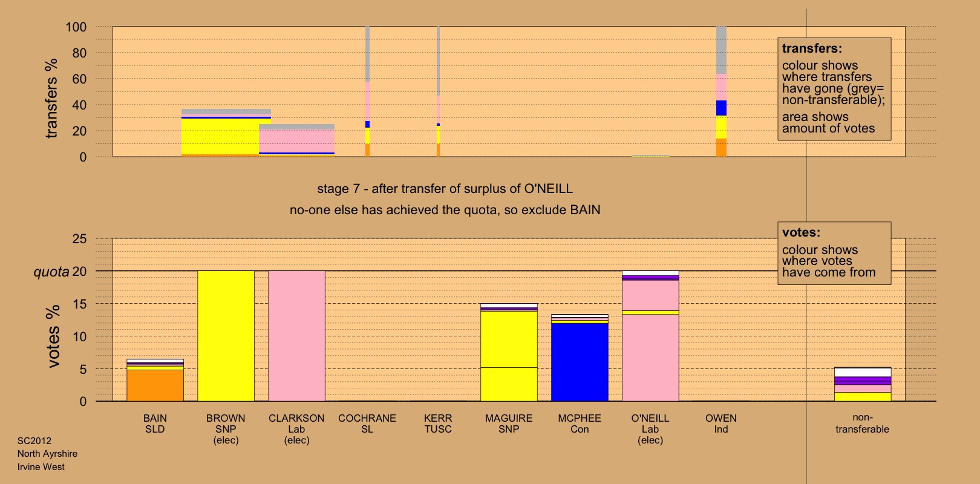
Task: Click the quota label on votes axis
Action: pos(51,272)
